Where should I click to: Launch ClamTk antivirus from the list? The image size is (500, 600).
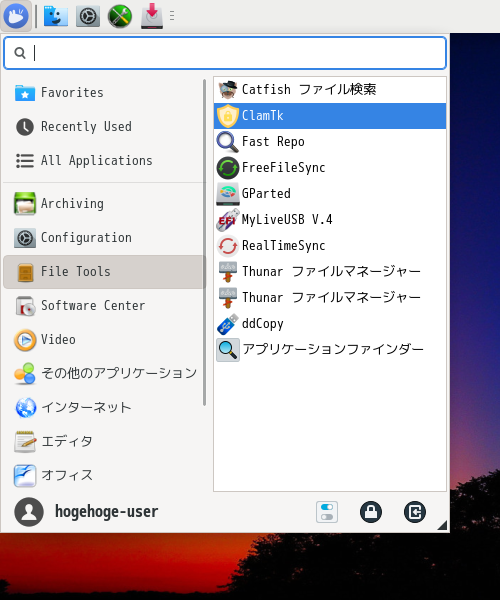330,116
